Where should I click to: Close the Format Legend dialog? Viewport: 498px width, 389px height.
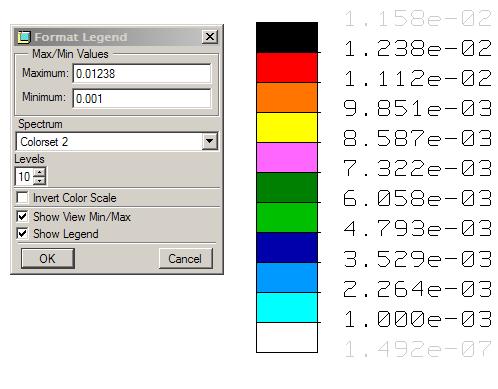click(210, 37)
